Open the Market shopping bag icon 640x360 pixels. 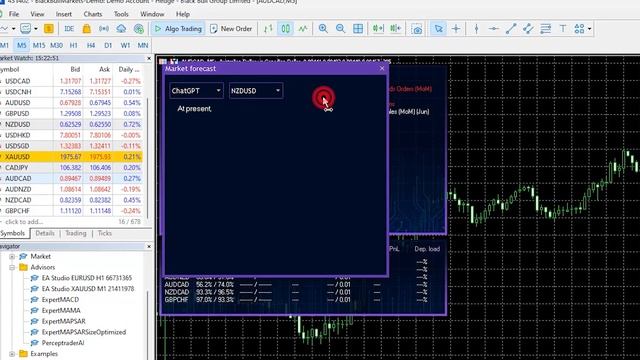[87, 29]
